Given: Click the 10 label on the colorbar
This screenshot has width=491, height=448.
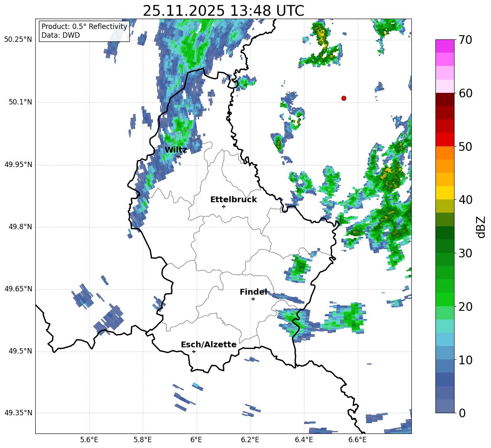Looking at the screenshot, I should click(x=465, y=360).
